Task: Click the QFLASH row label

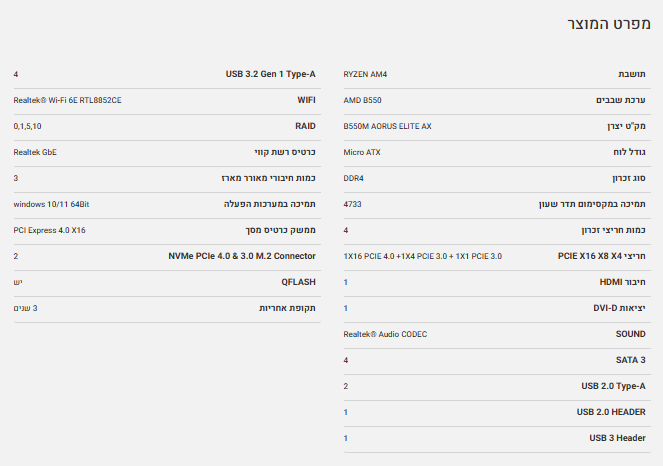Action: [x=299, y=282]
